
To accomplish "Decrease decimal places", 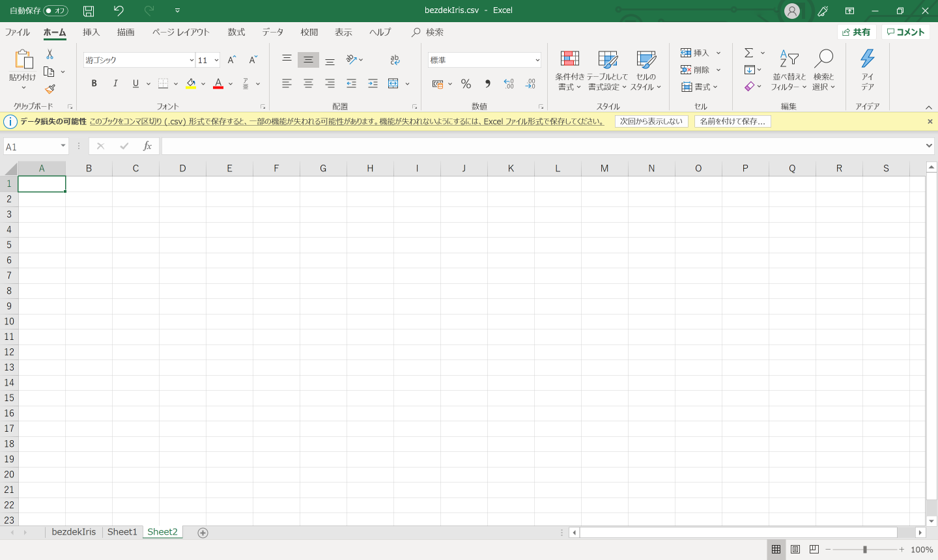I will pyautogui.click(x=531, y=83).
